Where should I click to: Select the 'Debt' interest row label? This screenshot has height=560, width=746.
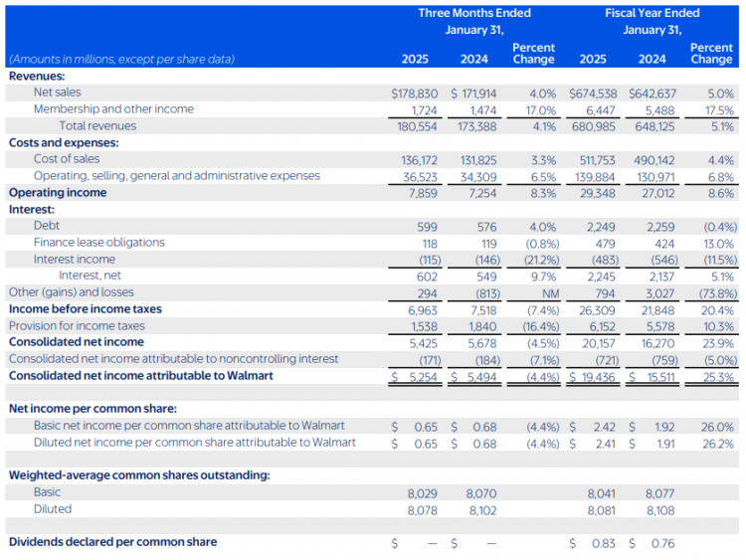click(x=47, y=226)
